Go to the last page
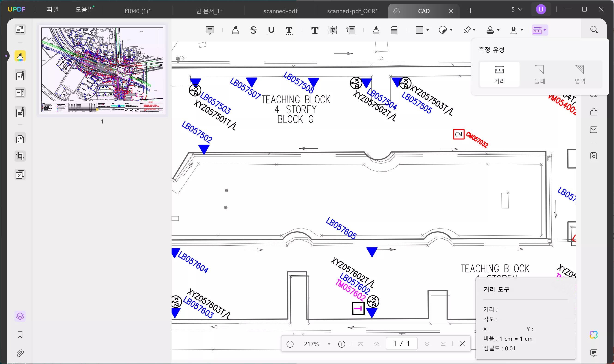614x364 pixels. (443, 344)
